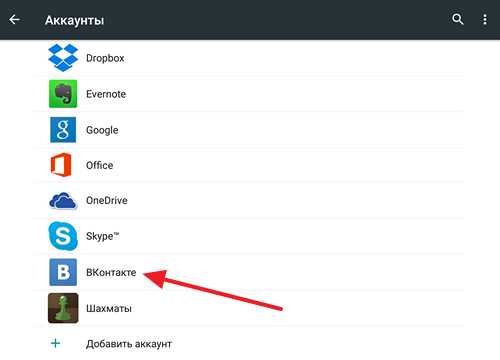This screenshot has width=500, height=360.
Task: Tap the plus icon to add account
Action: (55, 343)
